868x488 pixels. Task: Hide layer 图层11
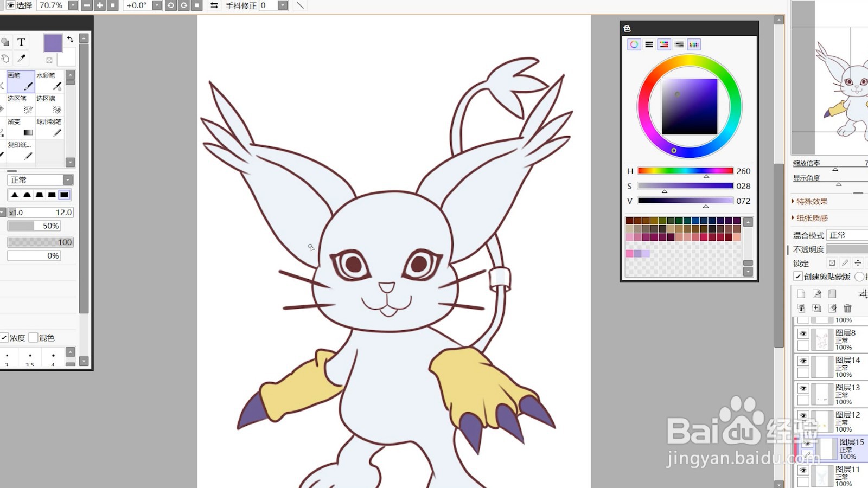coord(803,470)
